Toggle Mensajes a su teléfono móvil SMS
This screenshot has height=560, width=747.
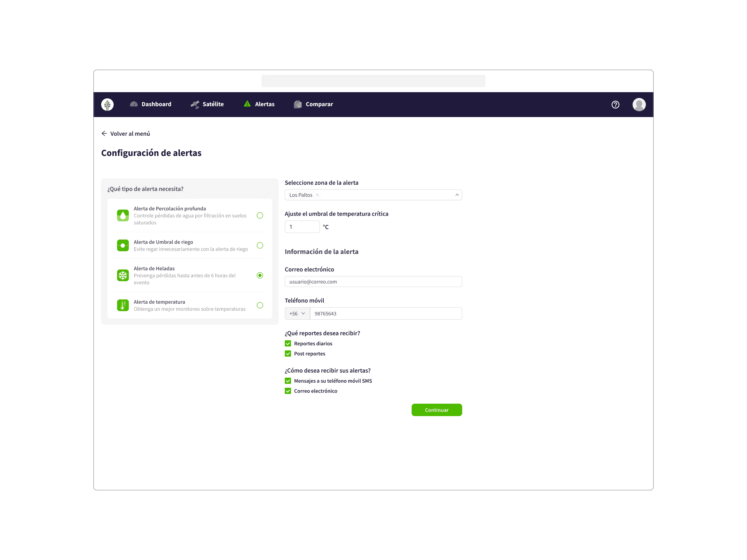[x=288, y=381]
